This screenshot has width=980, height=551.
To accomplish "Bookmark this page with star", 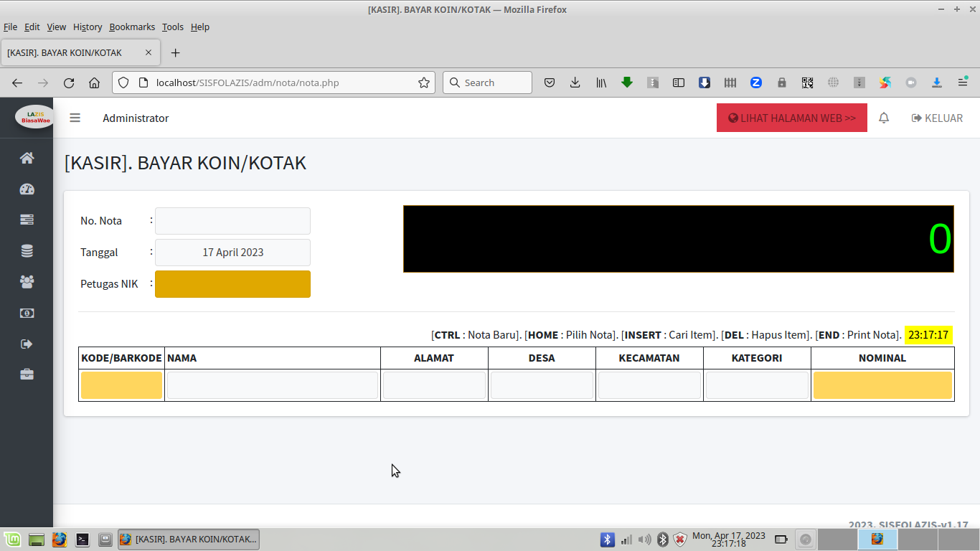I will (424, 83).
